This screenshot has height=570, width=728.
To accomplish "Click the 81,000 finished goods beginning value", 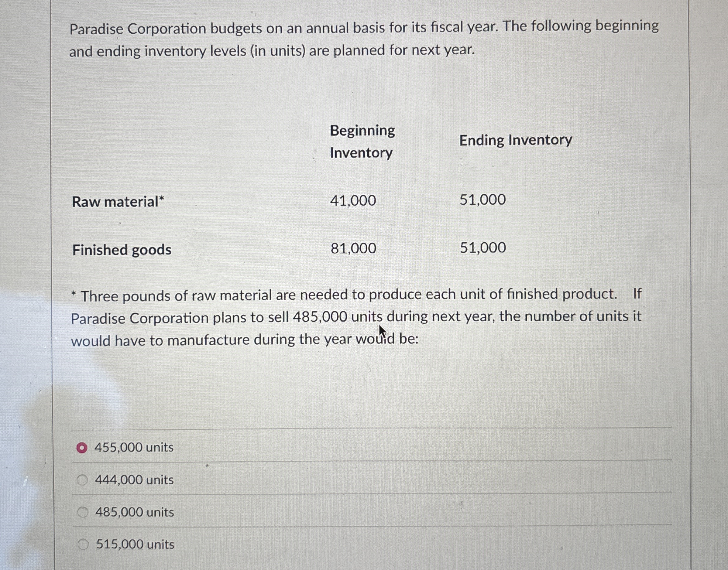I will tap(352, 248).
